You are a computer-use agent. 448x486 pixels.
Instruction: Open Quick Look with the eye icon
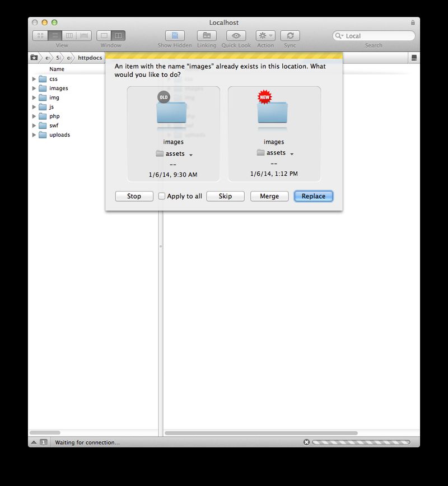[236, 36]
